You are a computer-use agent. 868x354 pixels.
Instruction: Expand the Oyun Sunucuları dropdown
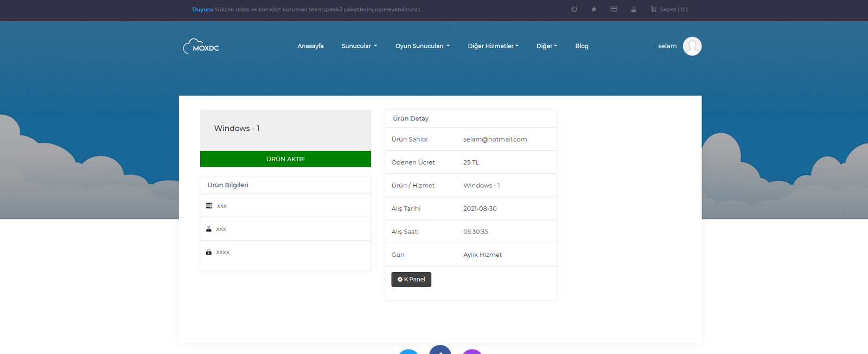tap(422, 46)
